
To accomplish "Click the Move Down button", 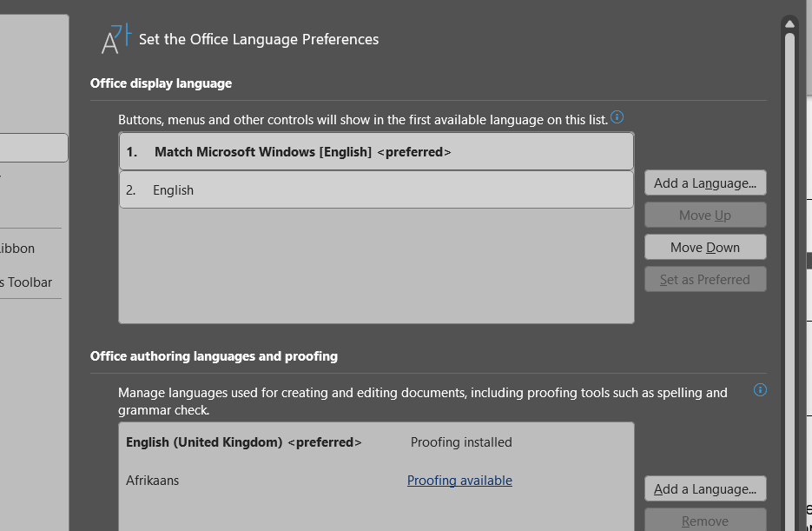I will [x=705, y=247].
